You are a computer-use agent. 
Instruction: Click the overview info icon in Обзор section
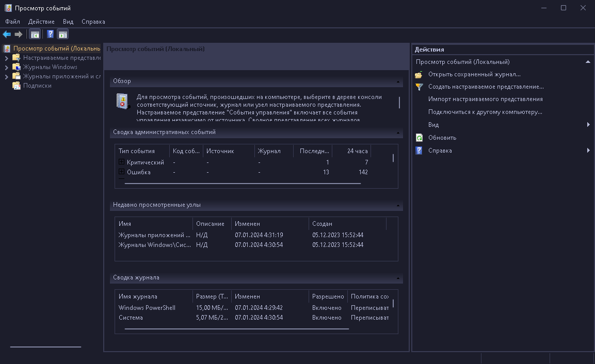[123, 101]
